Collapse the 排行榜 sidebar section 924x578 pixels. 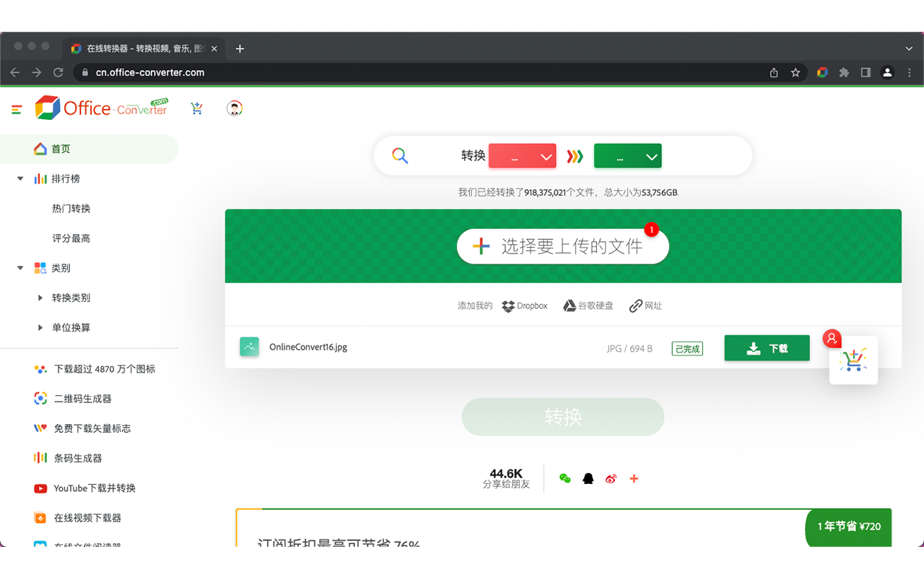(20, 178)
